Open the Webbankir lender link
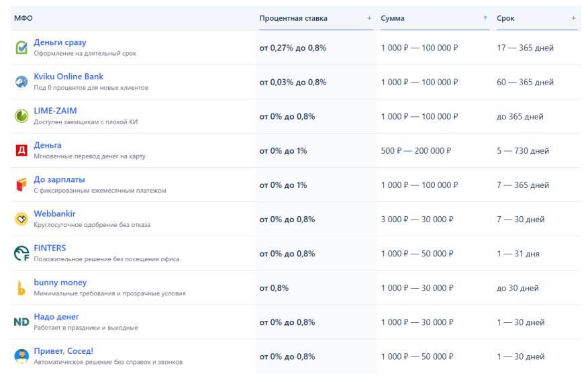The image size is (588, 382). click(54, 213)
